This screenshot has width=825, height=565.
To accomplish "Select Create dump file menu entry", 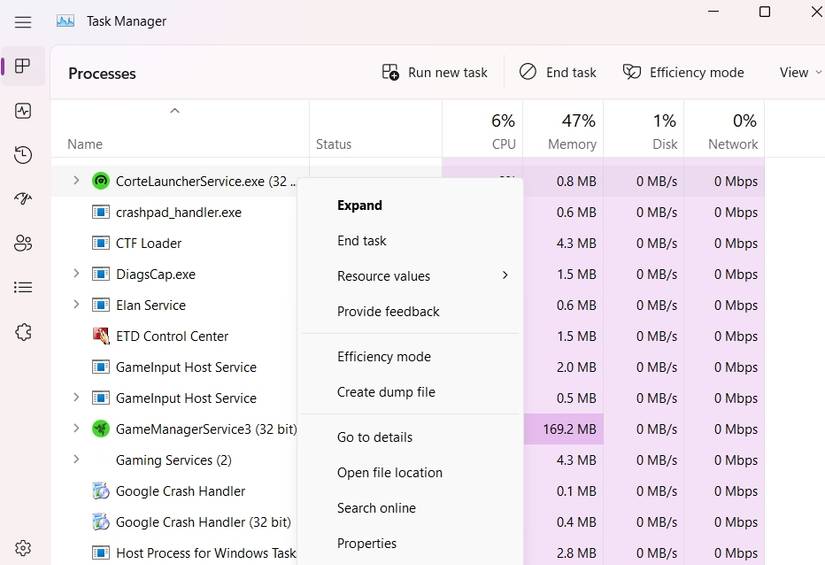I will (386, 392).
